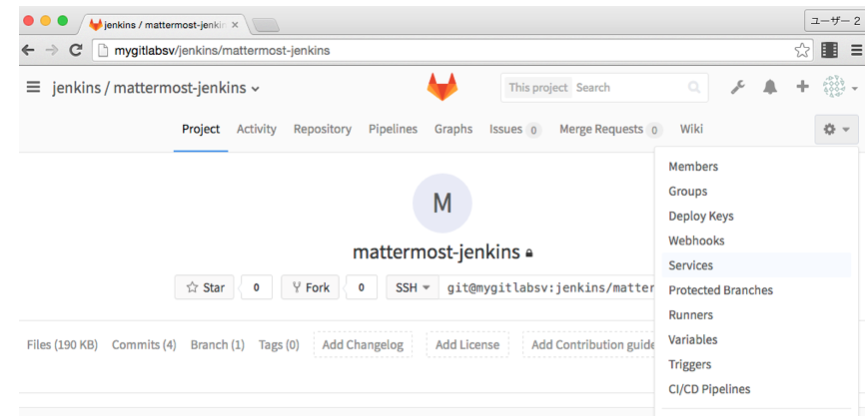866x416 pixels.
Task: Open the Issues tab
Action: [515, 129]
